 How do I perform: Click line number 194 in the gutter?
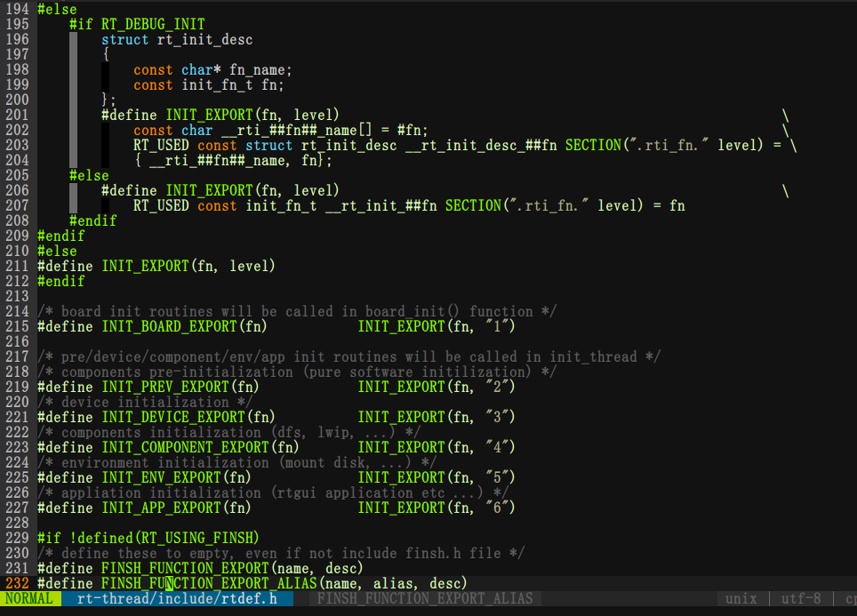tap(17, 9)
